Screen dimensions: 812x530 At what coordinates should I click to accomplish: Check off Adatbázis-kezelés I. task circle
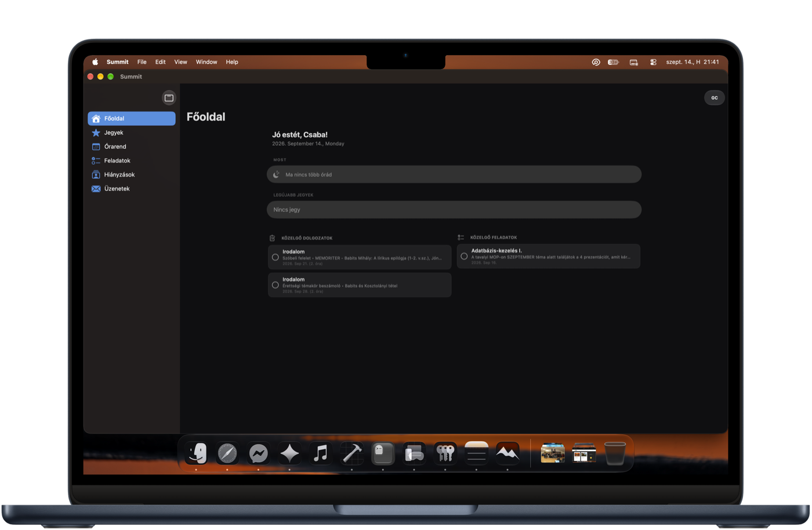click(464, 256)
